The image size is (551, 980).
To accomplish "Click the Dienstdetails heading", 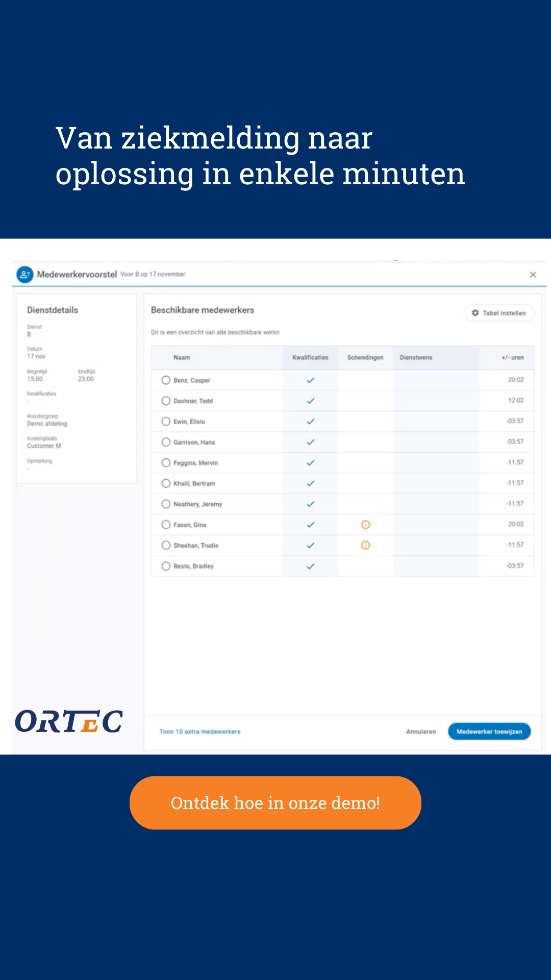I will point(53,310).
